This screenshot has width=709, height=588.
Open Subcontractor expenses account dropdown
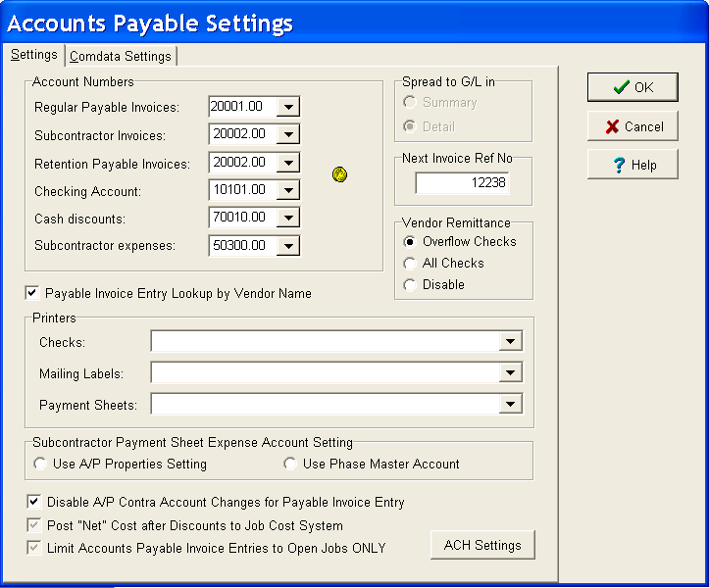tap(288, 246)
